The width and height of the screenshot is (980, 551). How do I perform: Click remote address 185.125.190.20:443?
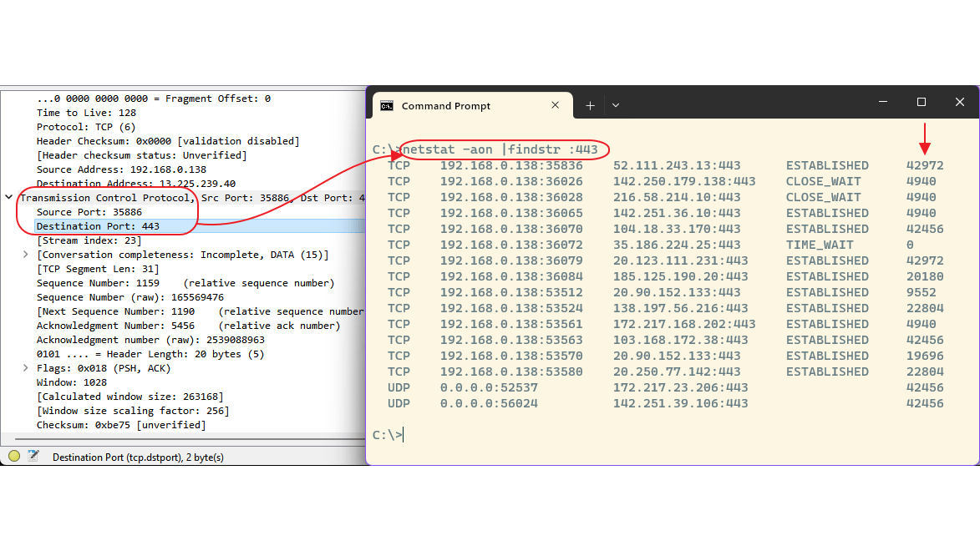(x=681, y=276)
